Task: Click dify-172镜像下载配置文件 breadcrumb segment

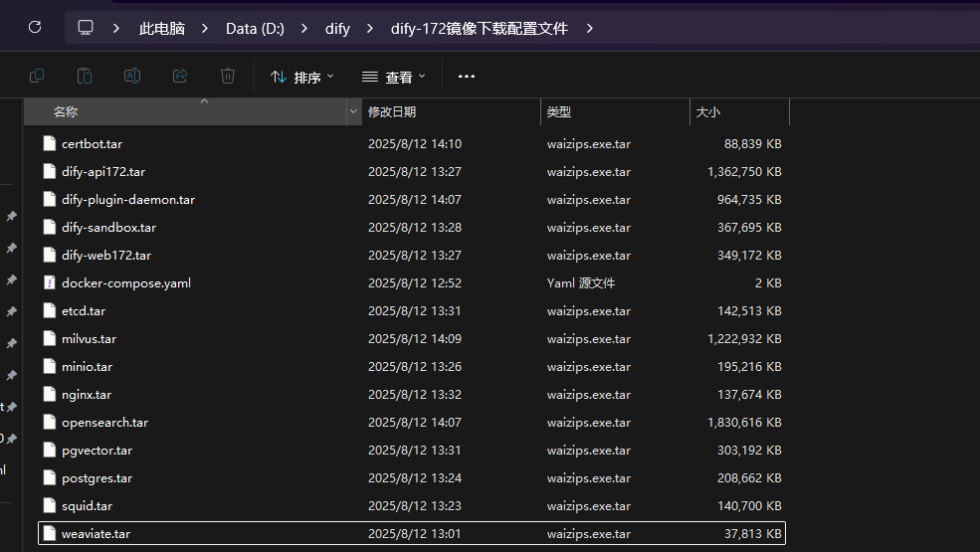Action: [x=480, y=29]
